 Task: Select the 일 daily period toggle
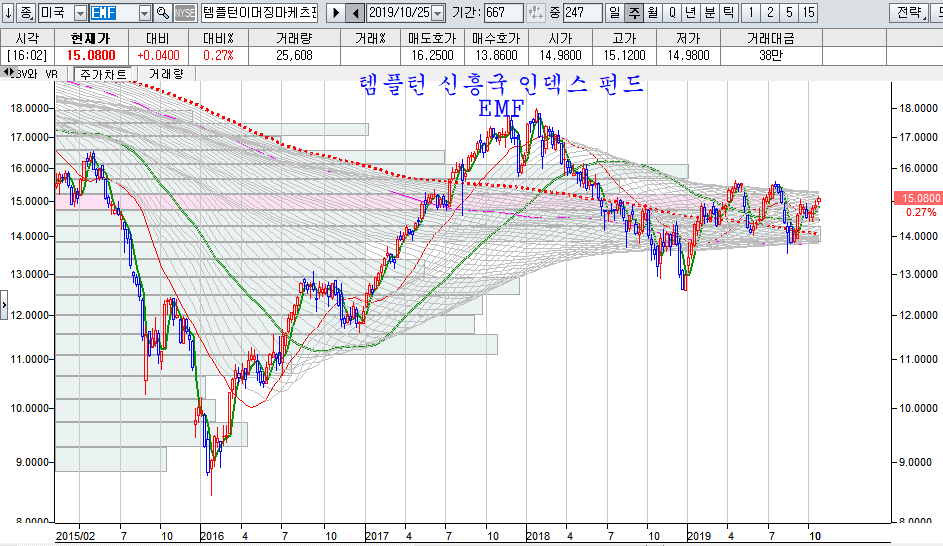(615, 13)
